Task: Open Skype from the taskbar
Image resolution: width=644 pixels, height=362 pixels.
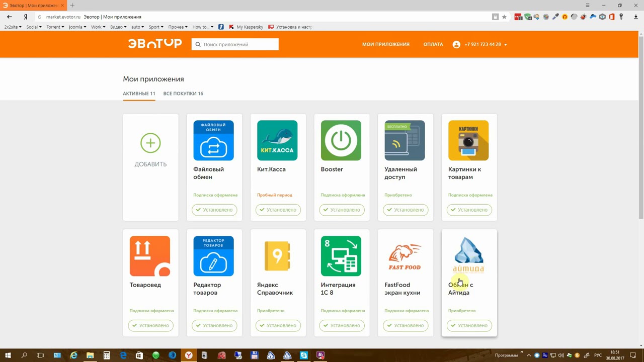Action: coord(304,355)
